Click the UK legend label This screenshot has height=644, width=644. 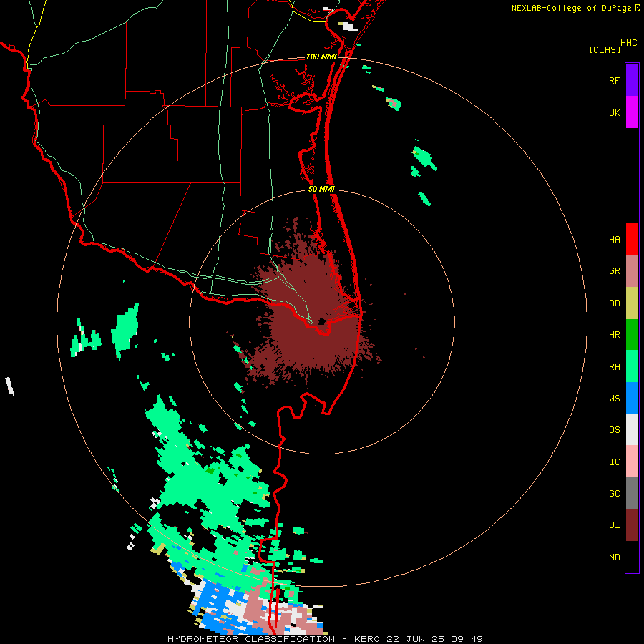(614, 113)
